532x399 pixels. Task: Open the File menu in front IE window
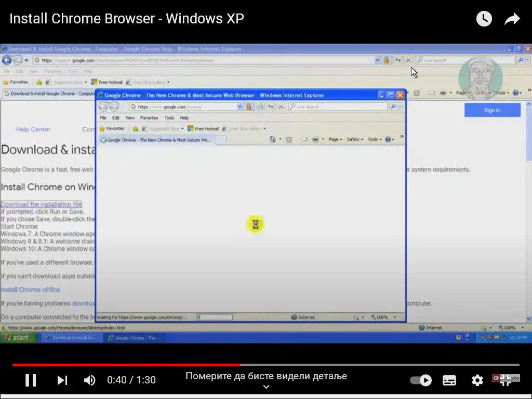coord(103,118)
